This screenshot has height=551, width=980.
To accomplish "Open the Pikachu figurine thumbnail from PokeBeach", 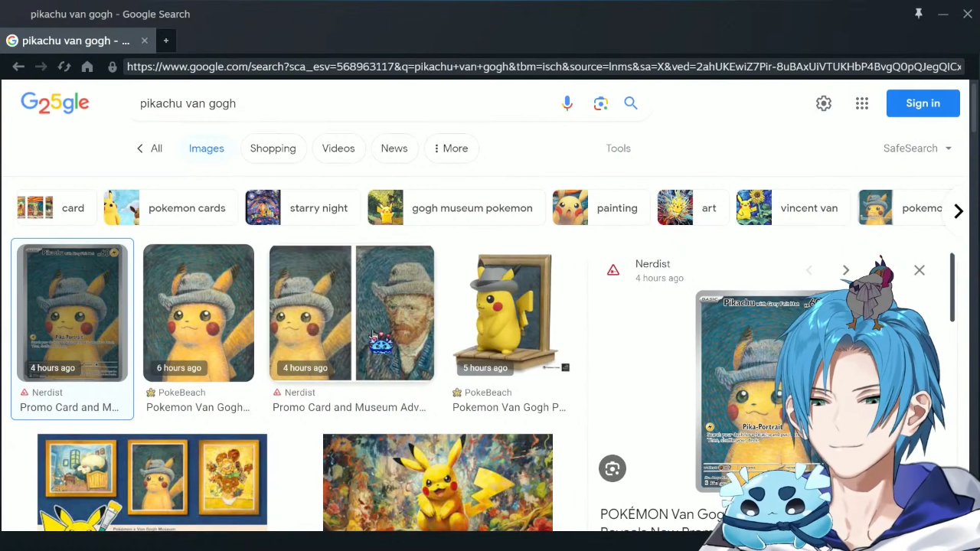I will click(x=511, y=314).
